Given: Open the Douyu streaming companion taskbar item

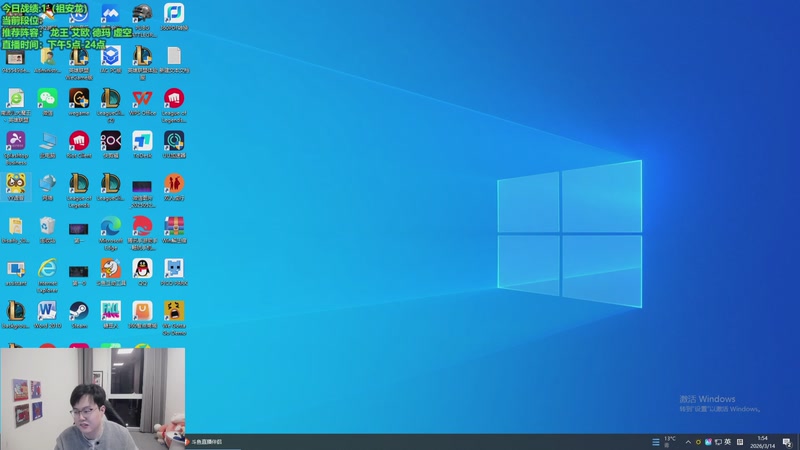Looking at the screenshot, I should coord(204,442).
